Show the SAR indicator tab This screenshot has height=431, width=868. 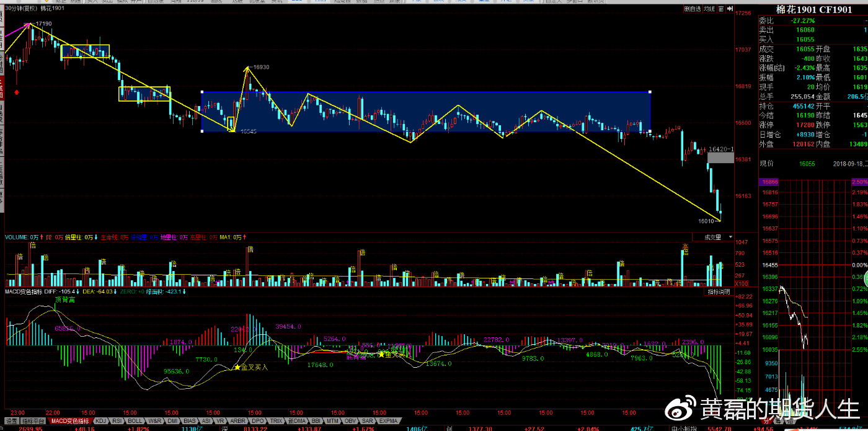(368, 421)
